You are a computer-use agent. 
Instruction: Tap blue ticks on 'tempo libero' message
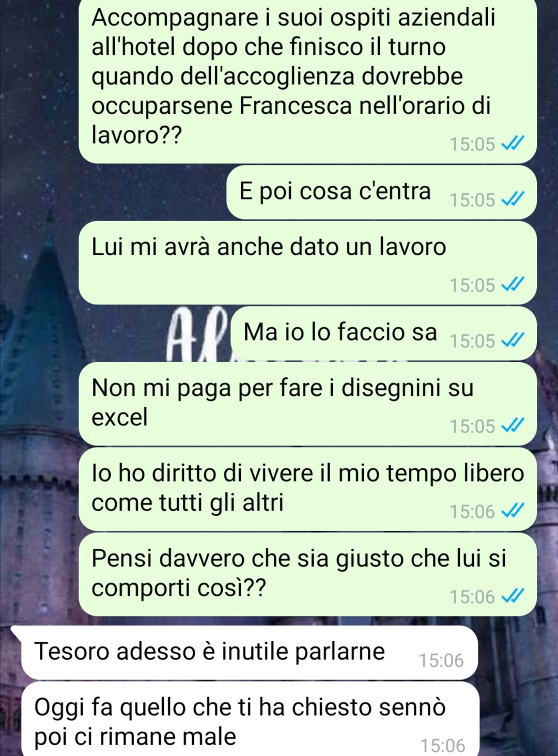513,511
